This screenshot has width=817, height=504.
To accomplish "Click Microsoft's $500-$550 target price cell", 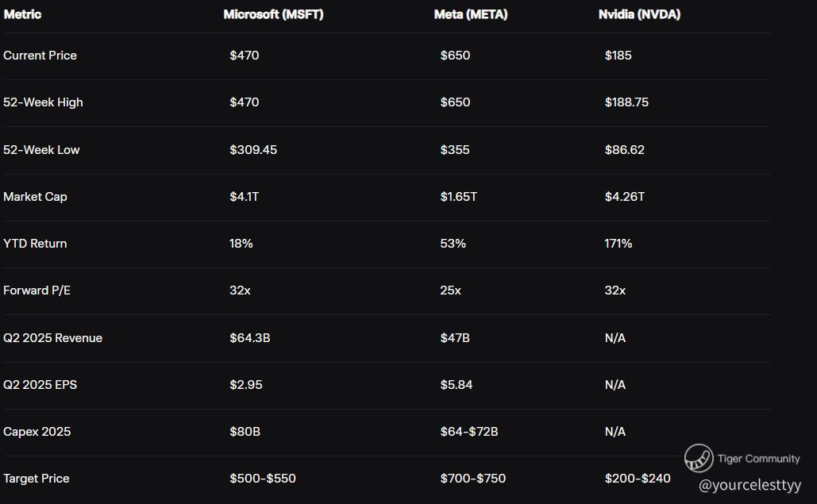I will click(263, 479).
